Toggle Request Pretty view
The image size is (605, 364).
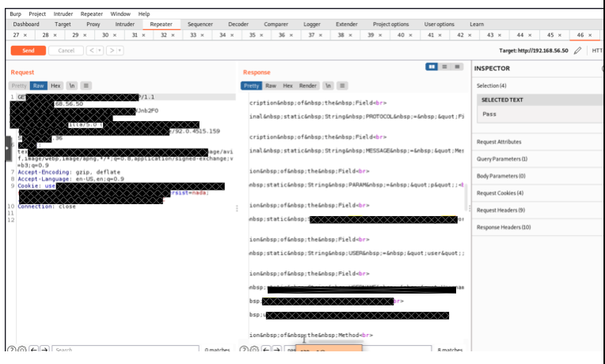(x=19, y=85)
